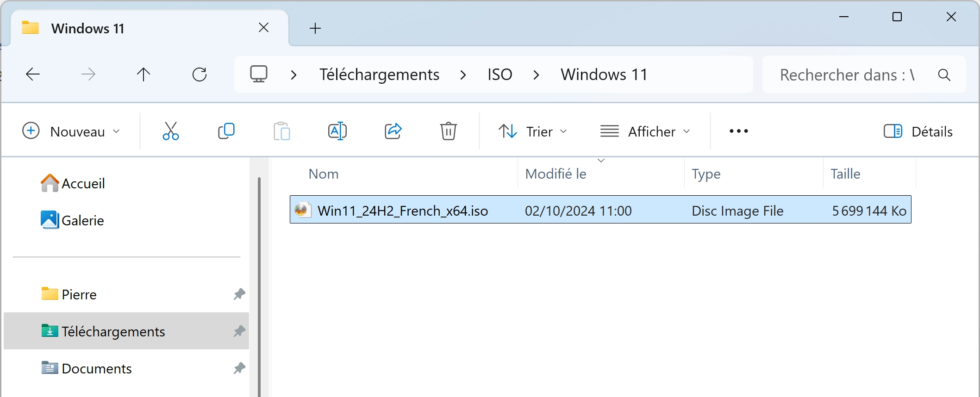Open the Nouveau dropdown
The height and width of the screenshot is (397, 980).
coord(72,132)
